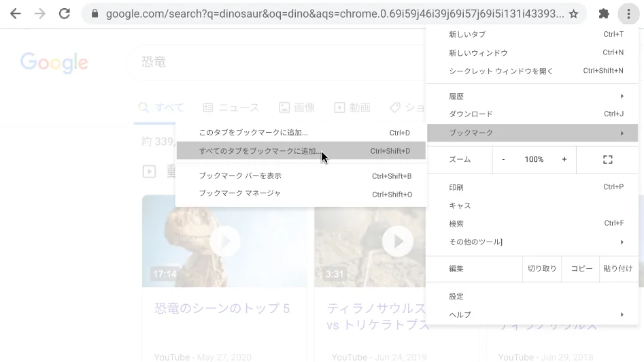644x362 pixels.
Task: Click the browser forward arrow
Action: (39, 14)
